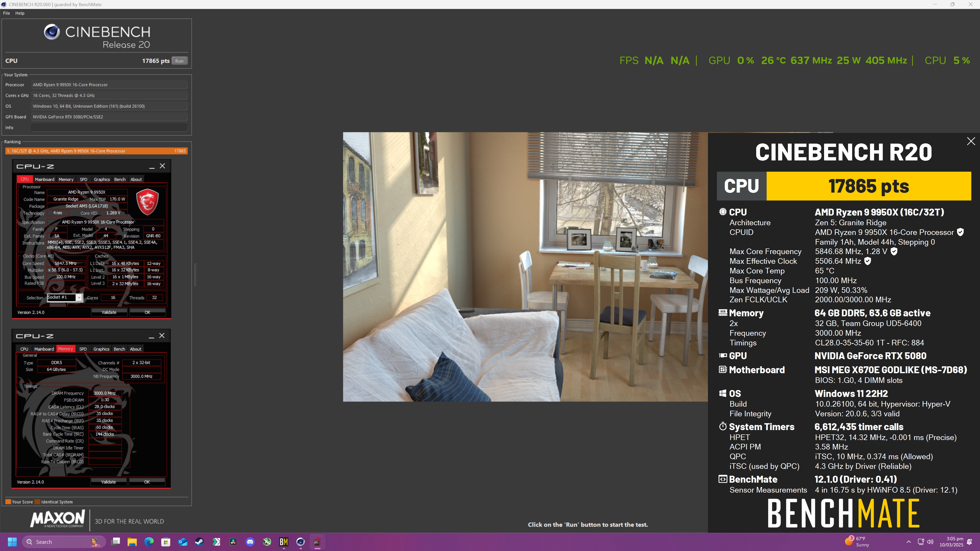Screen dimensions: 980x551
Task: Close the lower CPU-Z memory window
Action: click(162, 336)
